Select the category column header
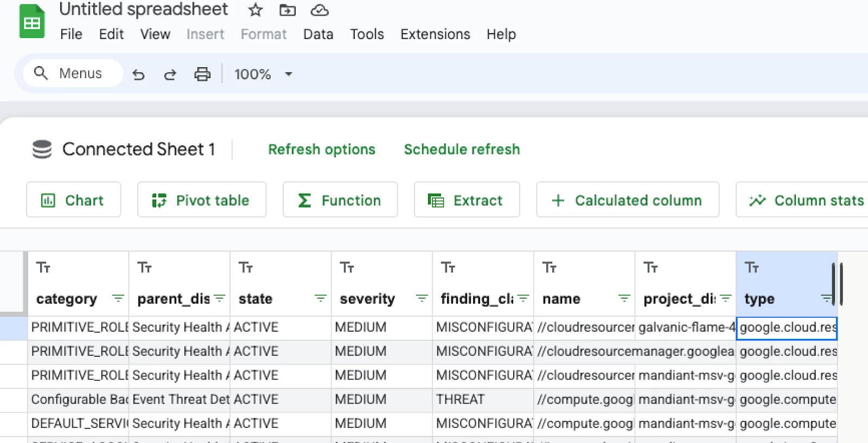The height and width of the screenshot is (443, 868). [x=78, y=284]
